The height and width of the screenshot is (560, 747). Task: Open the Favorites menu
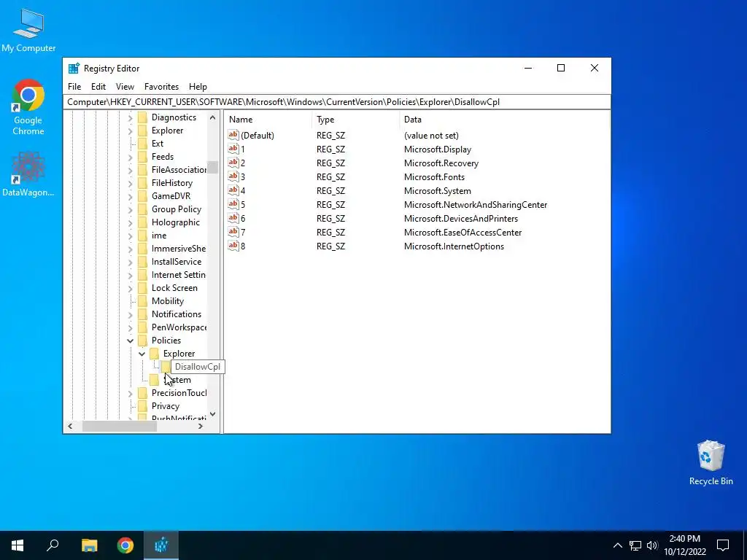(161, 87)
